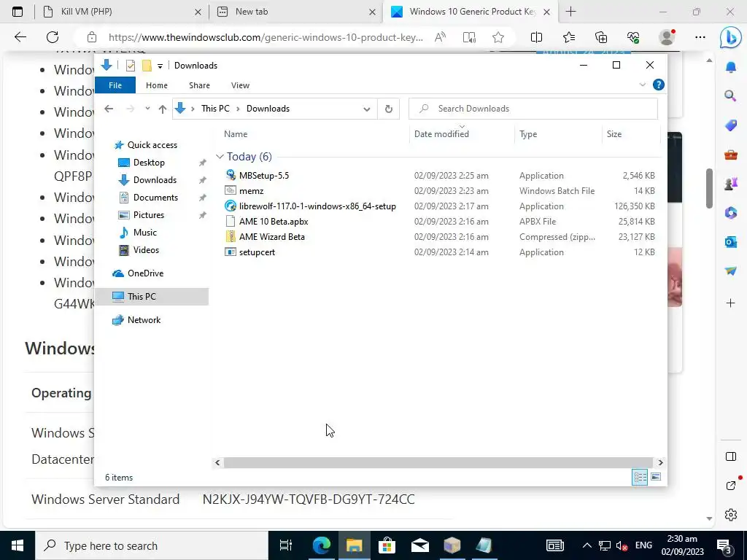Image resolution: width=747 pixels, height=560 pixels.
Task: Click the Search Downloads field
Action: pyautogui.click(x=533, y=109)
